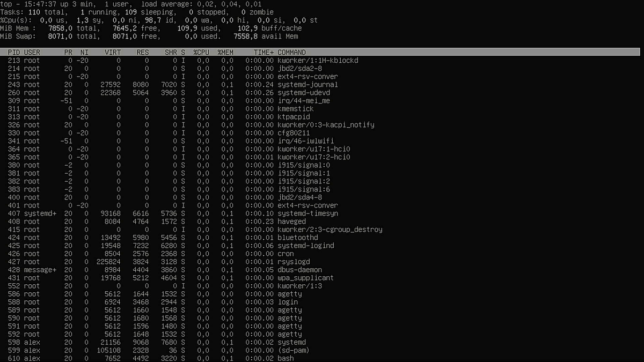The width and height of the screenshot is (644, 362).
Task: Click the TIME+ column header
Action: coord(264,52)
